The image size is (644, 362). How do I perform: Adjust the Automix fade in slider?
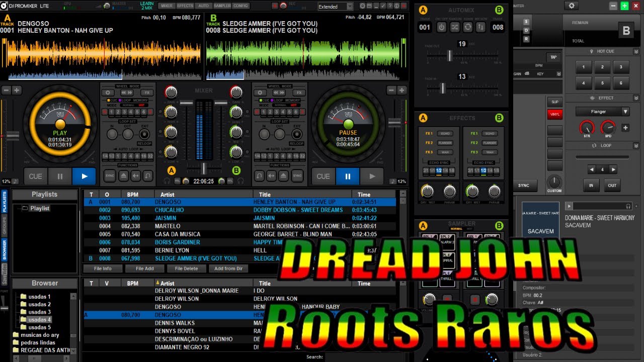click(x=443, y=88)
